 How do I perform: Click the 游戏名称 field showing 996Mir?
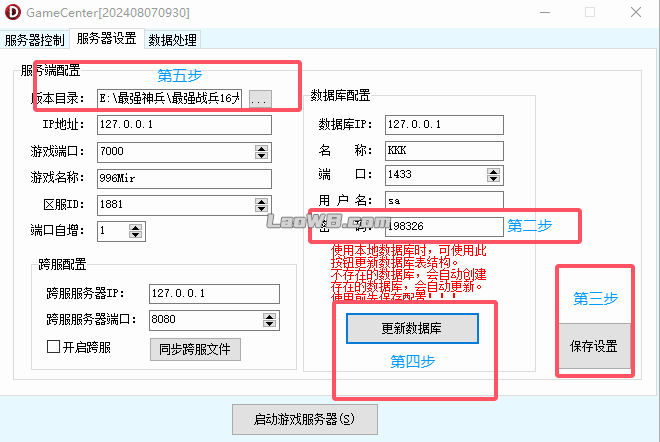pyautogui.click(x=184, y=178)
